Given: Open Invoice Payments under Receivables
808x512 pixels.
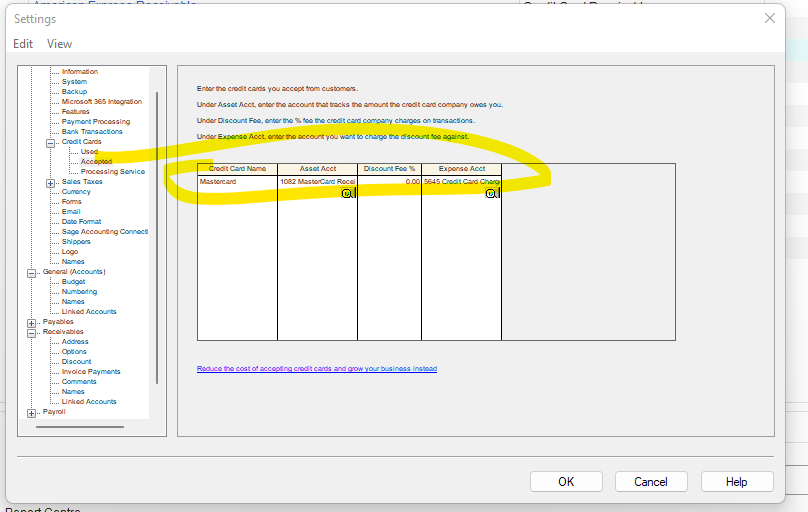Looking at the screenshot, I should tap(91, 371).
